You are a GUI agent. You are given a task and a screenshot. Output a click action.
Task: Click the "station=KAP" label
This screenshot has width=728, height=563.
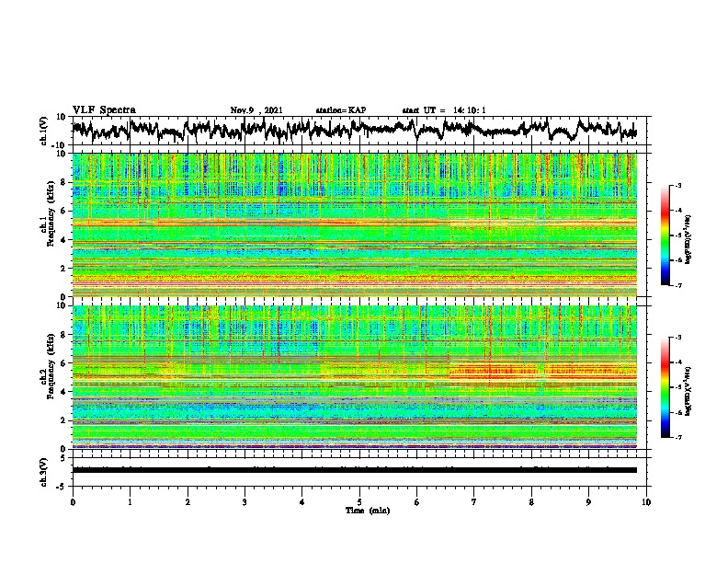[x=341, y=110]
